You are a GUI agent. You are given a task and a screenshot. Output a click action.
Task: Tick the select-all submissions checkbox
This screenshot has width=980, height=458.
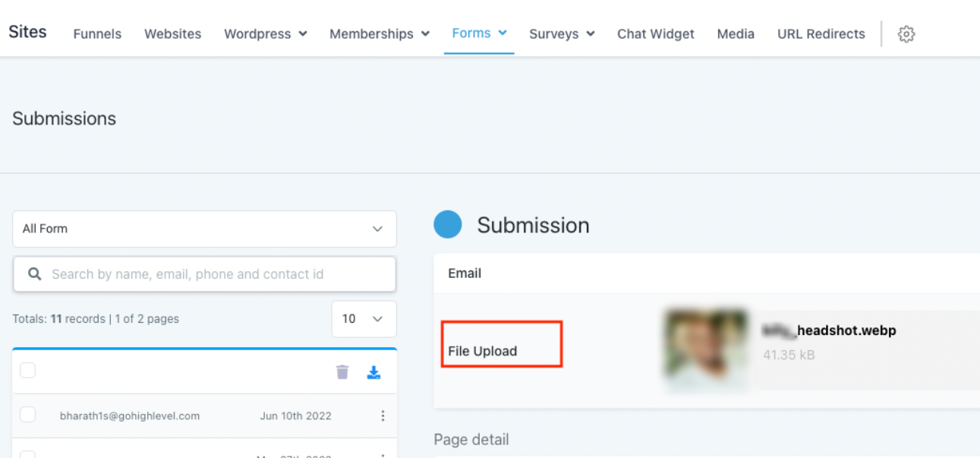coord(28,371)
